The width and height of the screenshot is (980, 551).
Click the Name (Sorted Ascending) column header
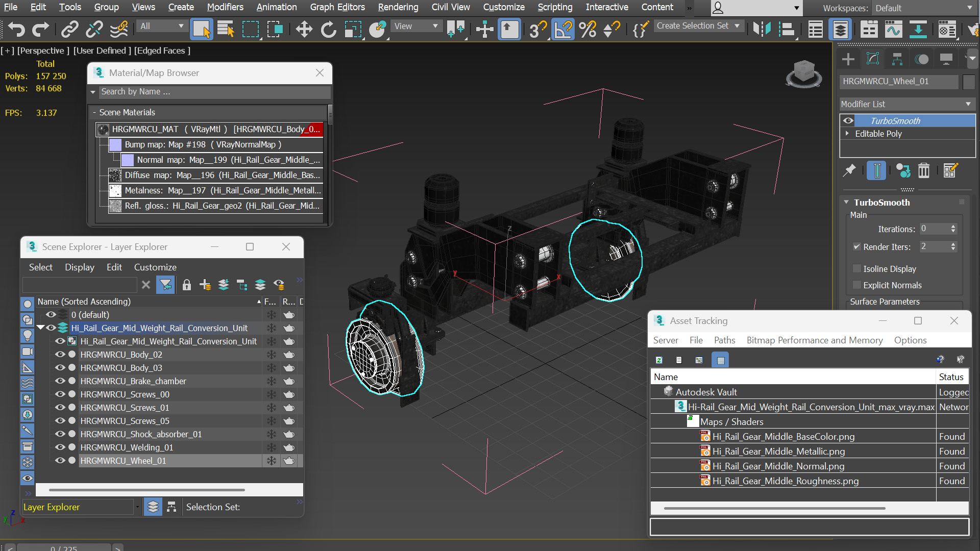pos(148,302)
